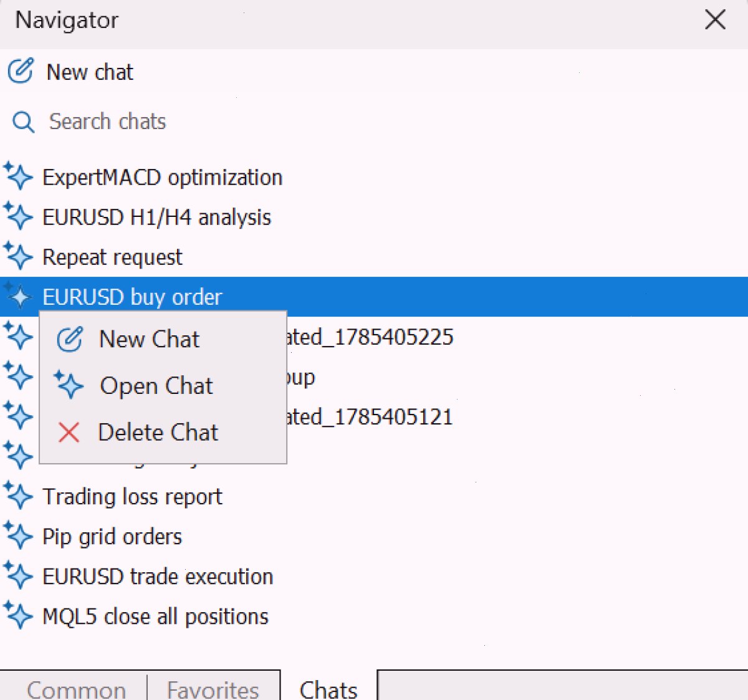
Task: Open the EURUSD trade execution chat
Action: click(x=158, y=576)
